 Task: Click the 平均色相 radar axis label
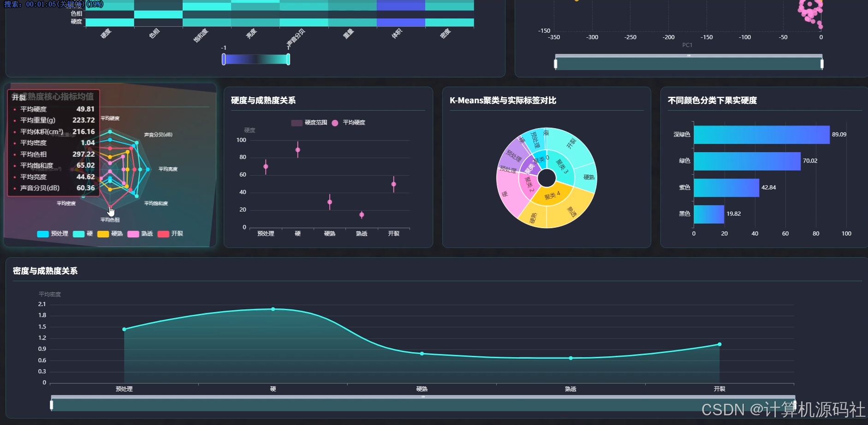coord(110,220)
